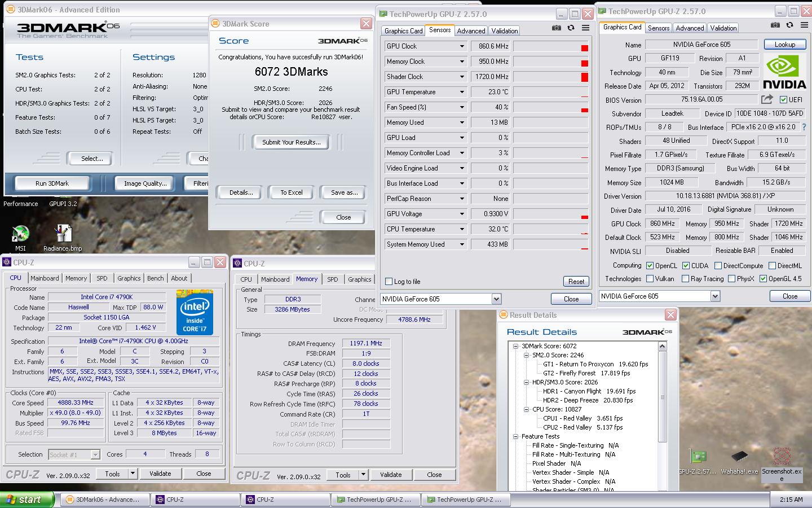Click the question mark beside Bus Interface
The width and height of the screenshot is (812, 508).
(804, 127)
